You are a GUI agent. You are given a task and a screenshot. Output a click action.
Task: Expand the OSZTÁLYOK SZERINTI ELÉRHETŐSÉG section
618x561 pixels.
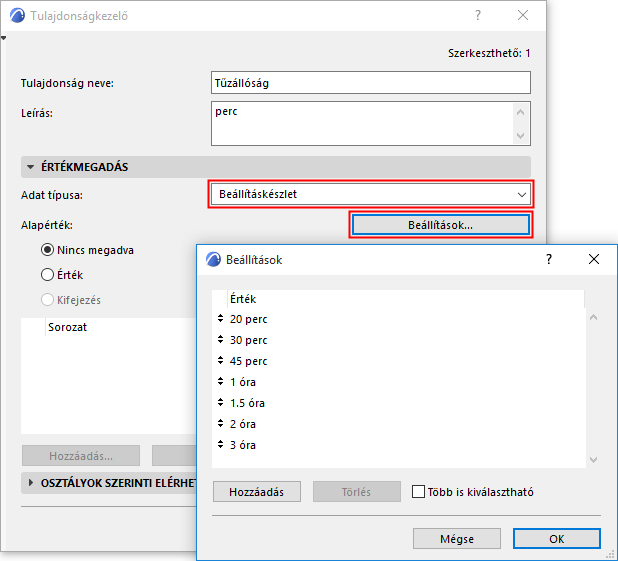[31, 483]
